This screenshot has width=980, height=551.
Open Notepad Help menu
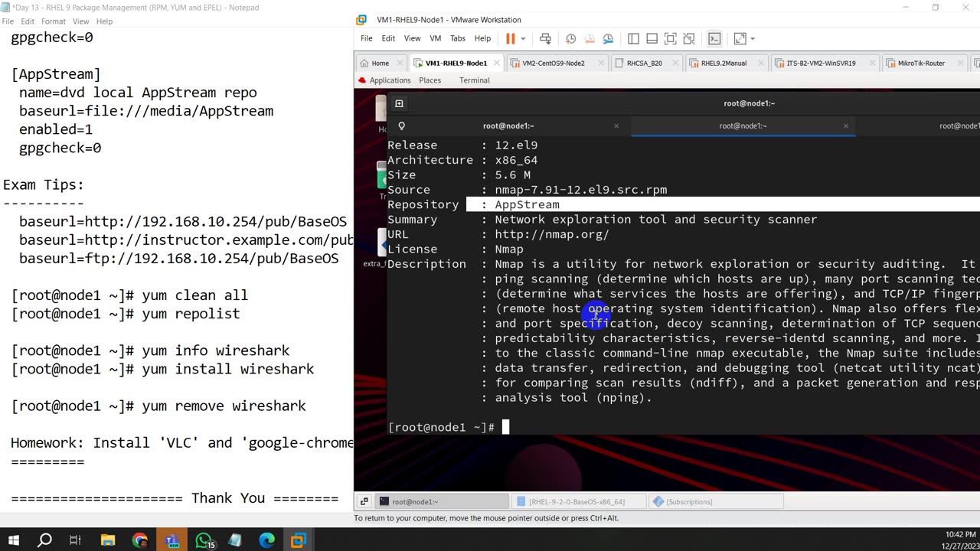click(x=104, y=21)
